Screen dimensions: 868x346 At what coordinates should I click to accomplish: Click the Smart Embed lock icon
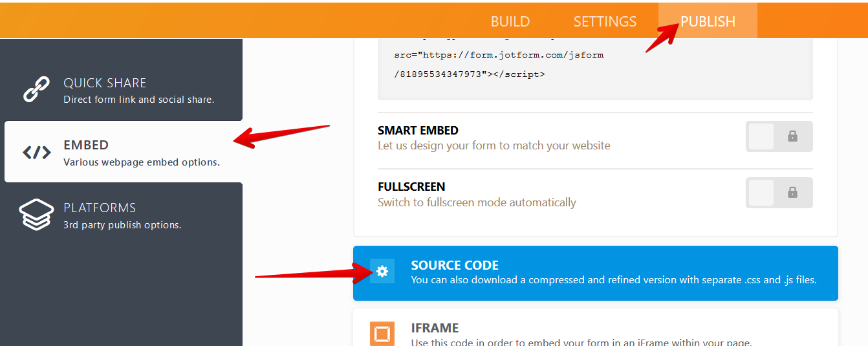click(792, 136)
